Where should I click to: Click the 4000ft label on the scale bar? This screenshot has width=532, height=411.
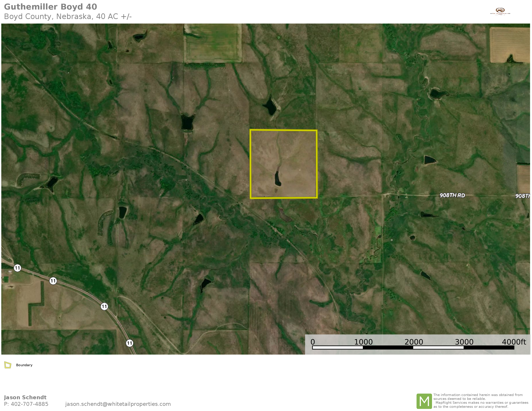coord(514,342)
